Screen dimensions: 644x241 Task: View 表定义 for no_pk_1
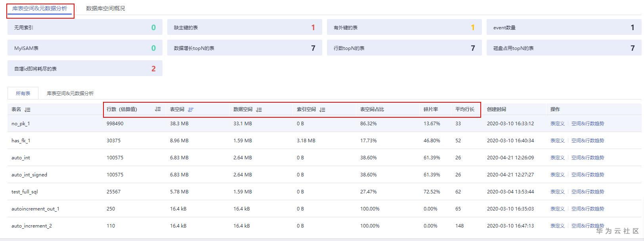(x=557, y=124)
